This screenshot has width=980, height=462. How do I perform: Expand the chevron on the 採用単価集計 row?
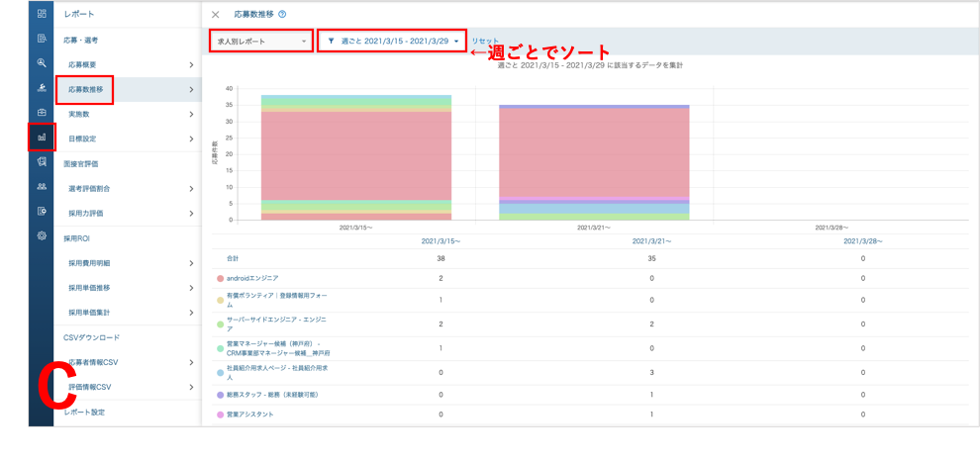point(191,313)
